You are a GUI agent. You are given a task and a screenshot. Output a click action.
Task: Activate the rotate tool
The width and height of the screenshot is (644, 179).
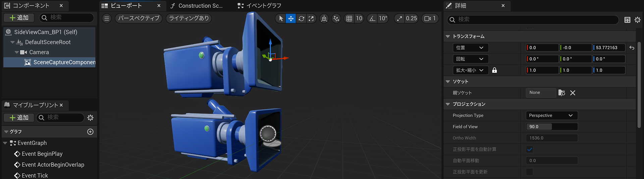pos(301,18)
